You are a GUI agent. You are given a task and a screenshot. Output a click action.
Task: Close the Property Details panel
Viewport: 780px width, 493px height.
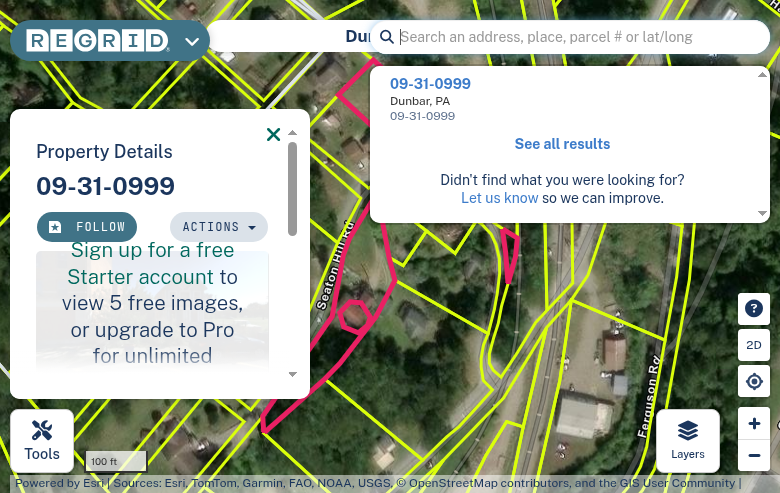pyautogui.click(x=273, y=134)
